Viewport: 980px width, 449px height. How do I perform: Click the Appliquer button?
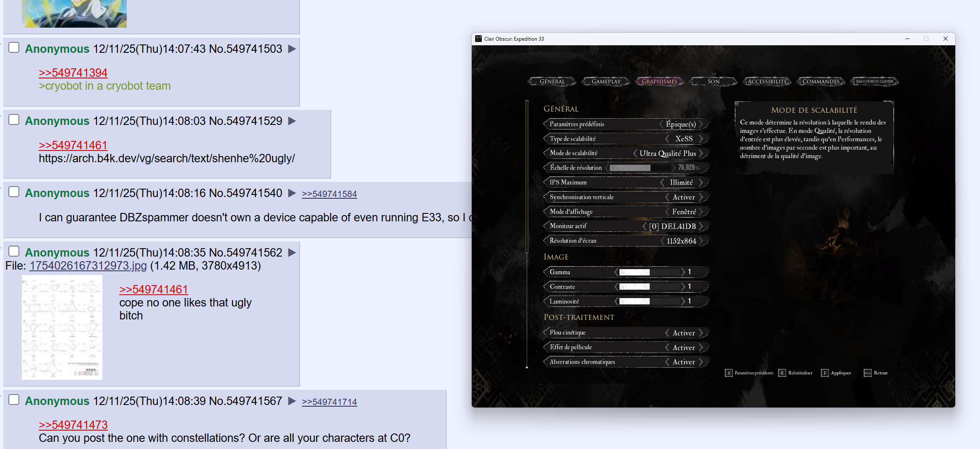click(836, 373)
